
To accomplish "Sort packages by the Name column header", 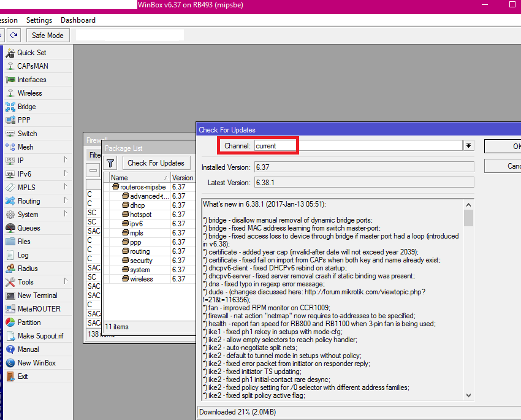I will 139,178.
